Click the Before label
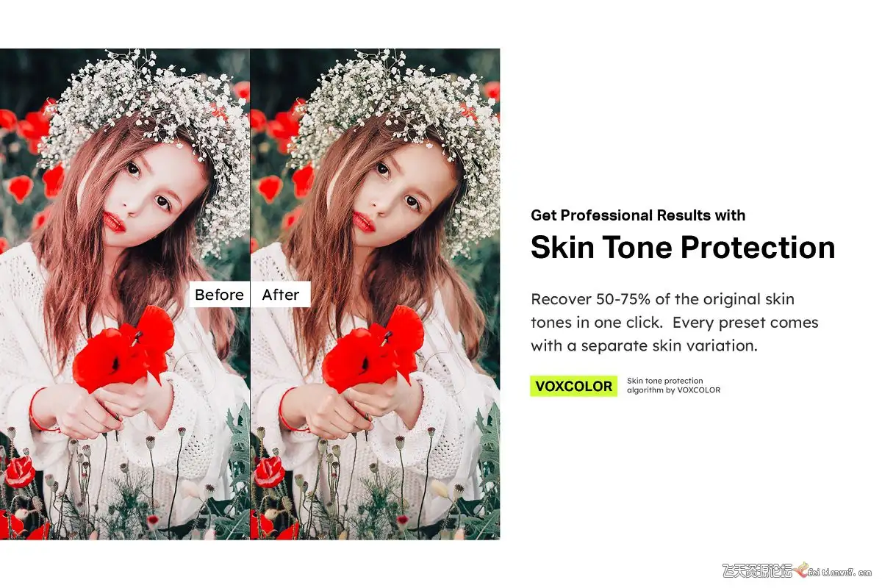This screenshot has width=882, height=588. [219, 295]
